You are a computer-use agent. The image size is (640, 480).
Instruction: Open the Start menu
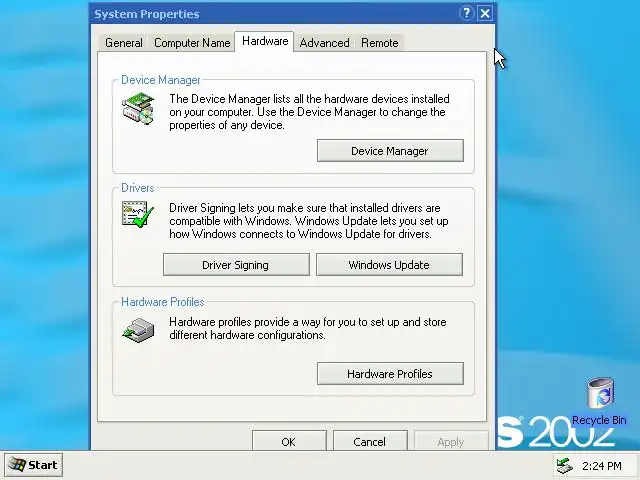click(33, 465)
